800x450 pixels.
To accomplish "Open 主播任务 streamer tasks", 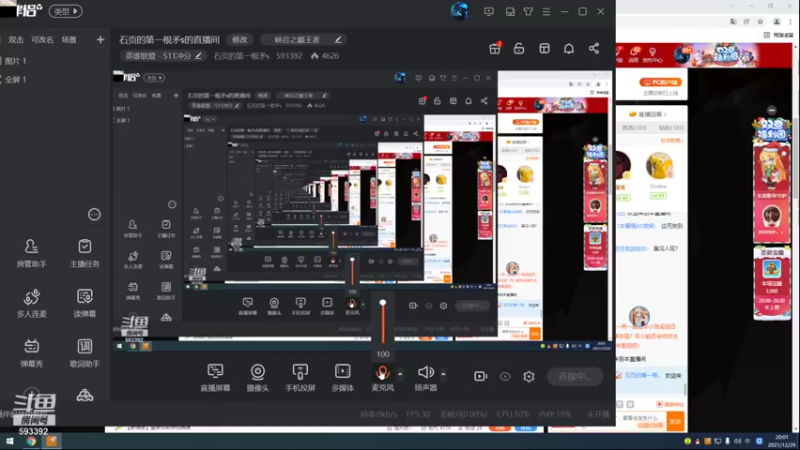I will click(x=85, y=254).
